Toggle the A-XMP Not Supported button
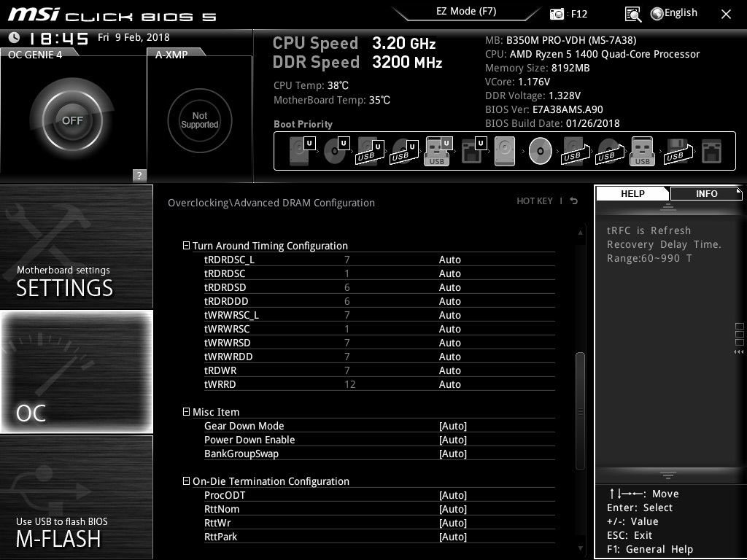This screenshot has width=747, height=560. pyautogui.click(x=200, y=120)
